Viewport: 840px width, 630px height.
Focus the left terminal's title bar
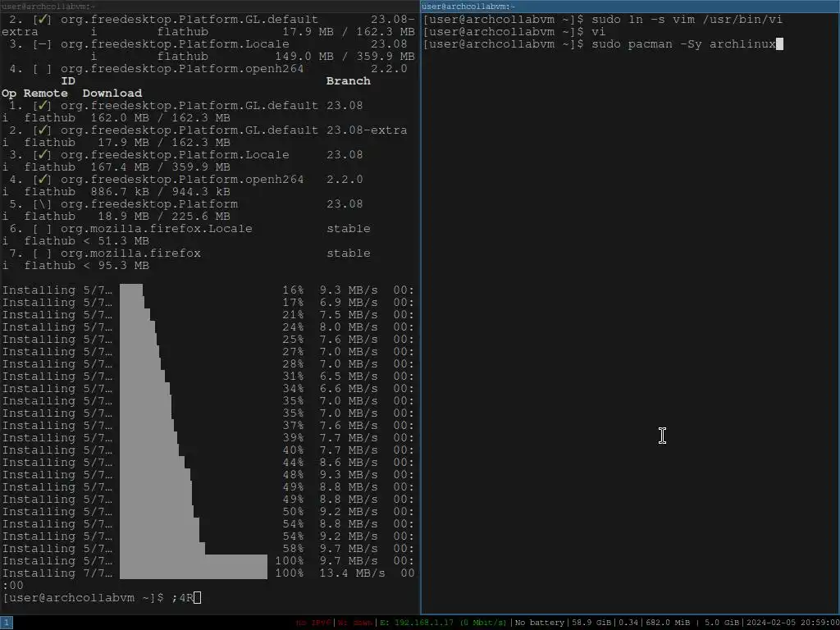point(209,7)
